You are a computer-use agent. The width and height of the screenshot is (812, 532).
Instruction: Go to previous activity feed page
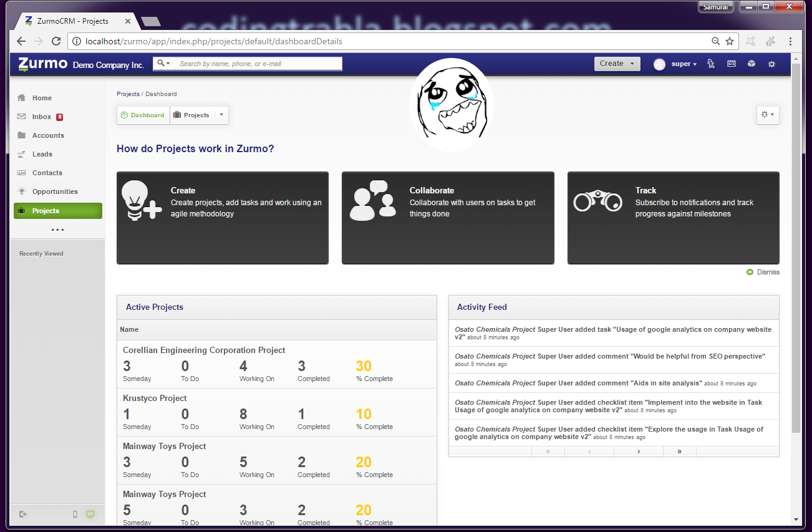589,452
